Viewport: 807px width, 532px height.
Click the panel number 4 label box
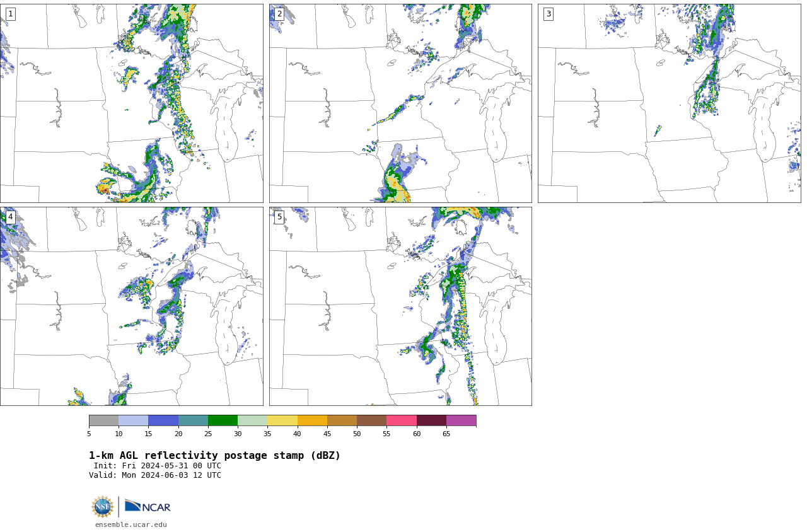(10, 217)
